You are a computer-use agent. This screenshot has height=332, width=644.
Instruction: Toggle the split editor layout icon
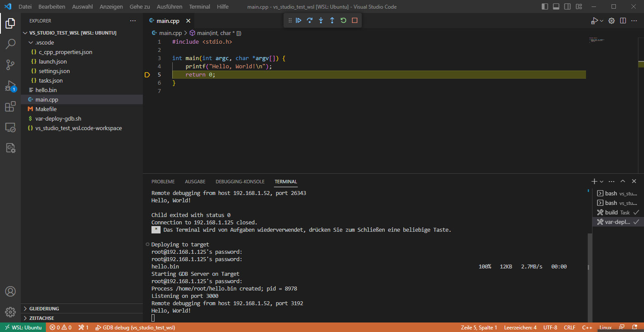pyautogui.click(x=623, y=20)
